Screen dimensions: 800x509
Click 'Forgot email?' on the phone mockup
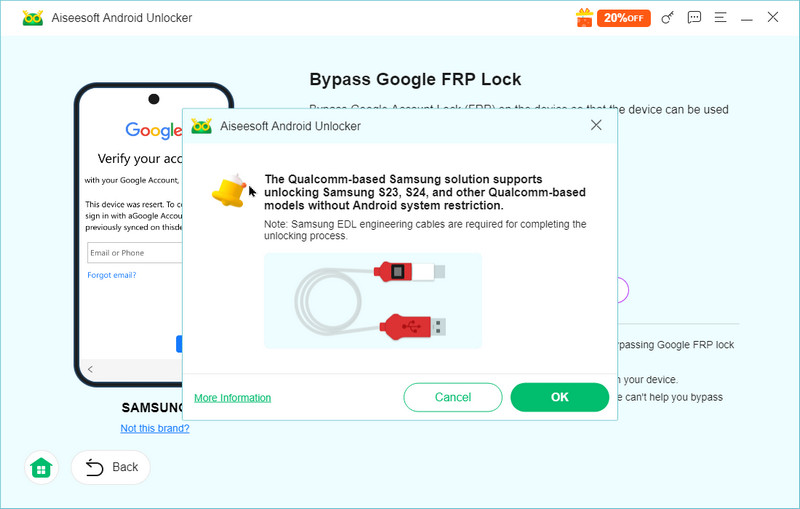click(112, 275)
